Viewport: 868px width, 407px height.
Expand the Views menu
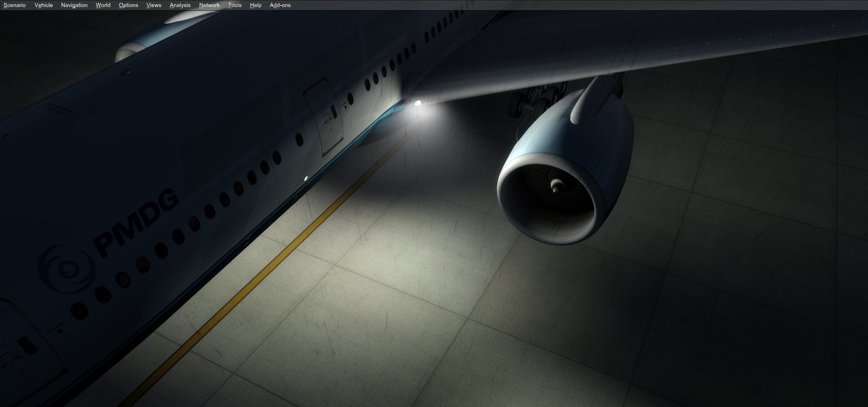point(153,5)
